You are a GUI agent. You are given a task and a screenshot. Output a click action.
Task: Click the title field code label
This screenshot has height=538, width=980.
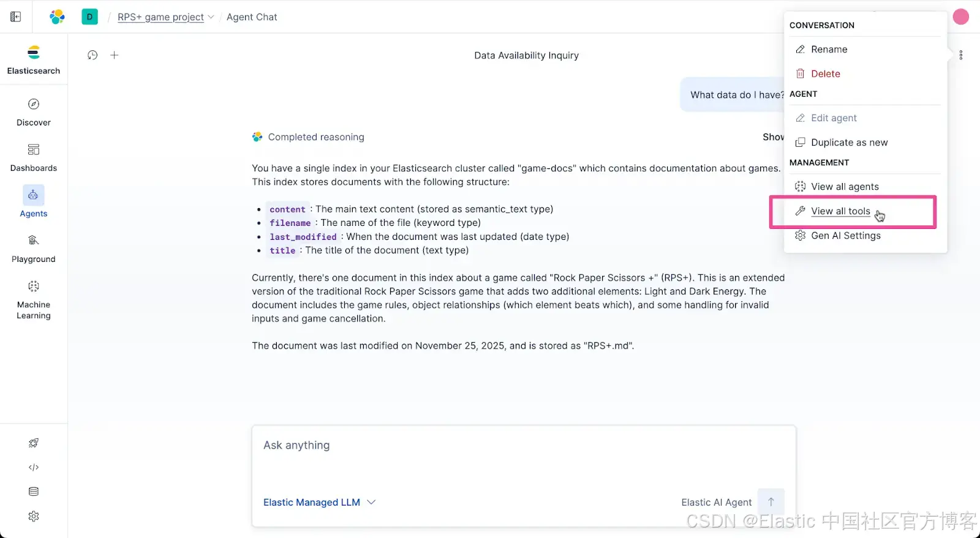point(282,250)
